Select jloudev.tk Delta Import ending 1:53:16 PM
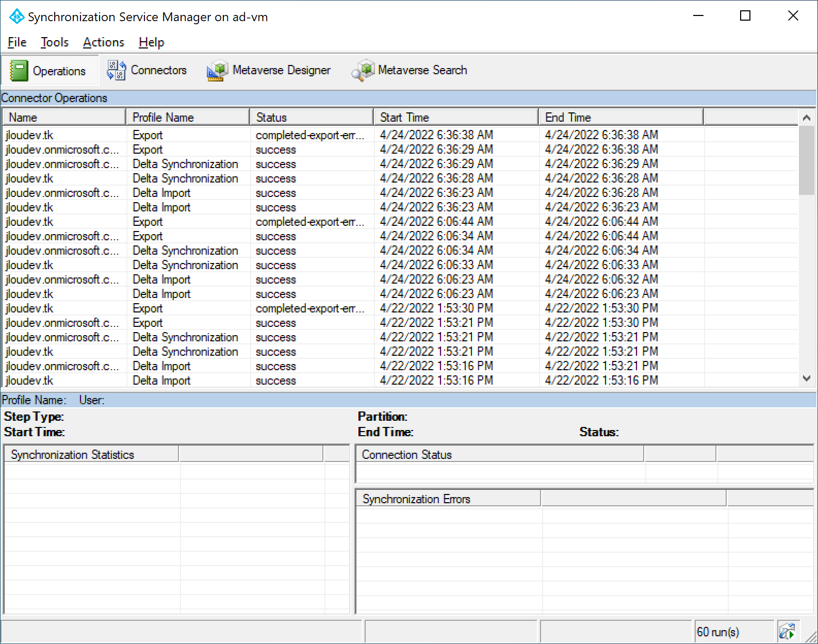 [400, 380]
